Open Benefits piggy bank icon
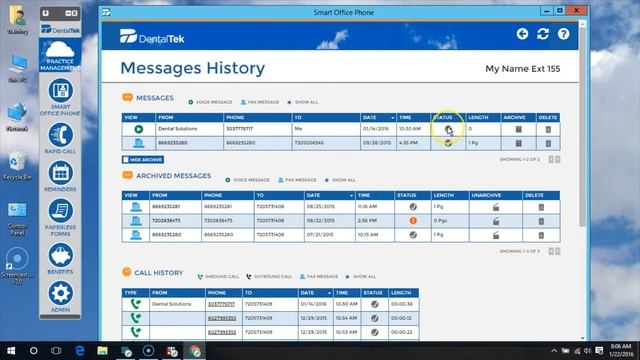 click(60, 259)
